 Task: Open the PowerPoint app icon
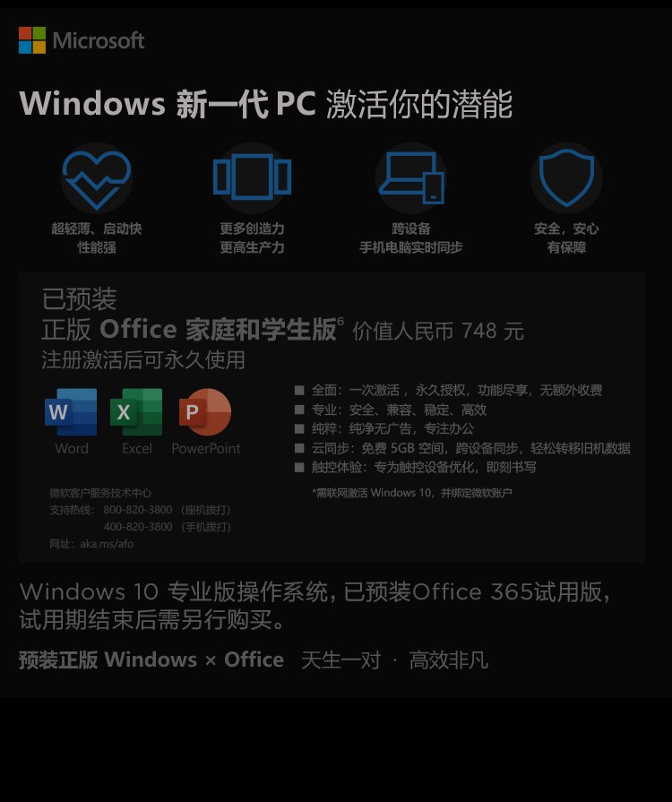click(x=205, y=411)
